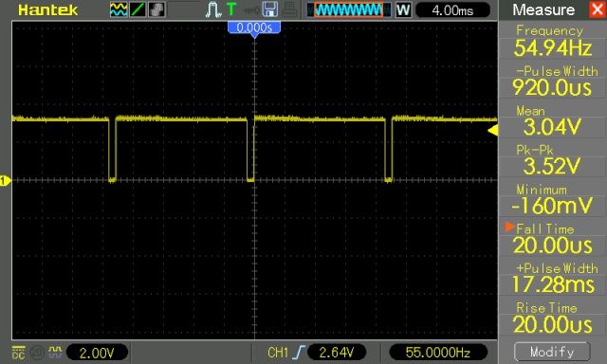Select the Pk-Pk measurement item

[552, 159]
